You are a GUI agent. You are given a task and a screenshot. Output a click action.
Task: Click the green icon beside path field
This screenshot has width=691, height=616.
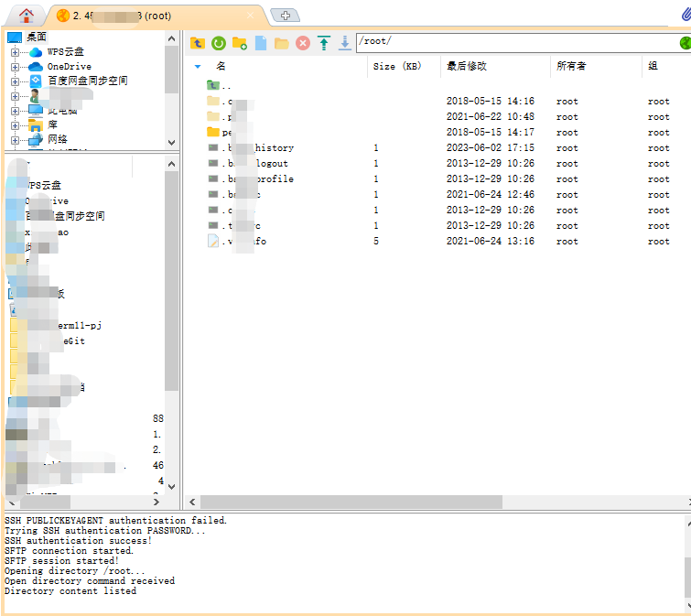coord(685,42)
